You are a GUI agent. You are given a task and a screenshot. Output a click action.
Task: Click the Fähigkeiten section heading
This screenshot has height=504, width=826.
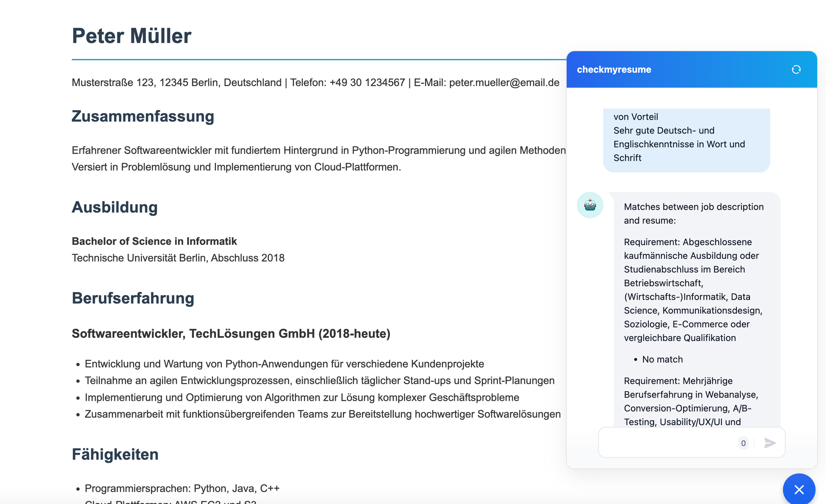coord(115,454)
